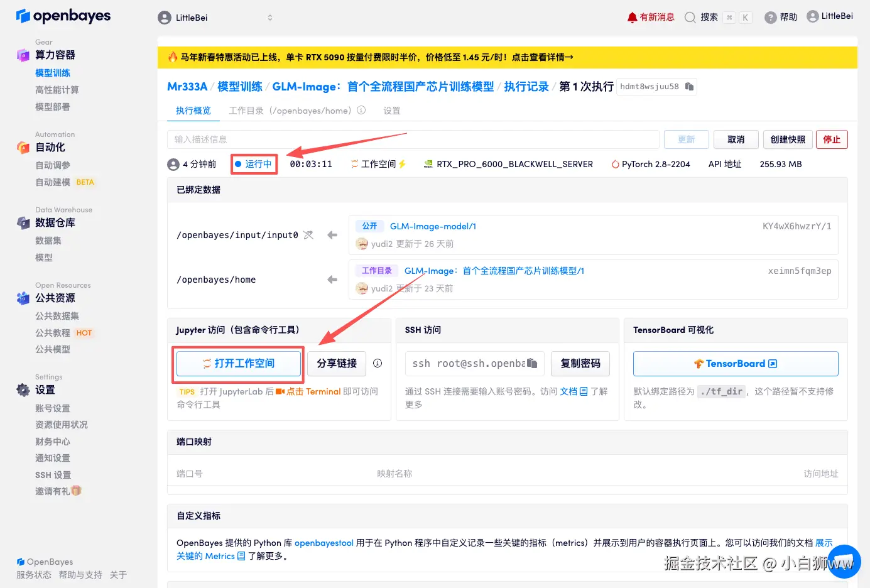Open 公共教程 HOT in the sidebar
The height and width of the screenshot is (588, 870).
pyautogui.click(x=63, y=333)
